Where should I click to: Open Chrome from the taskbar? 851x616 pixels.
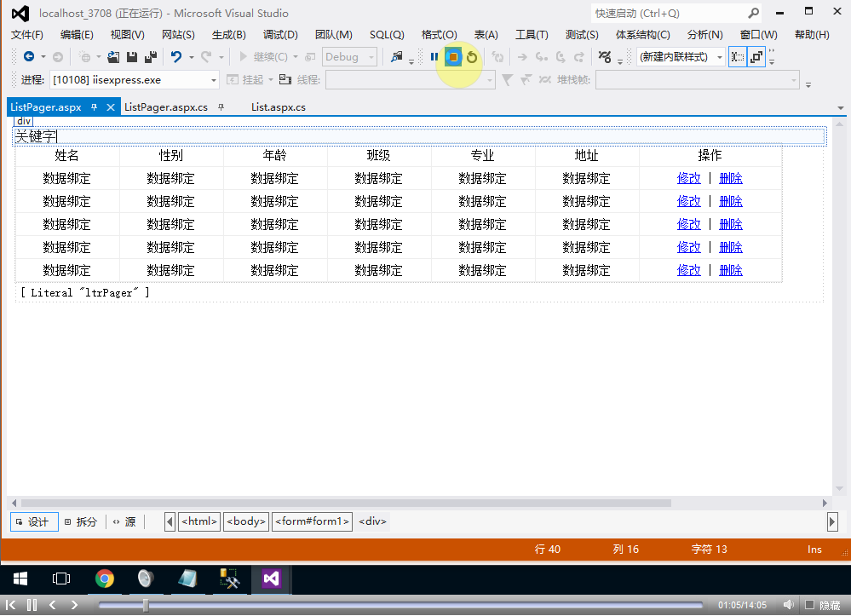(104, 579)
